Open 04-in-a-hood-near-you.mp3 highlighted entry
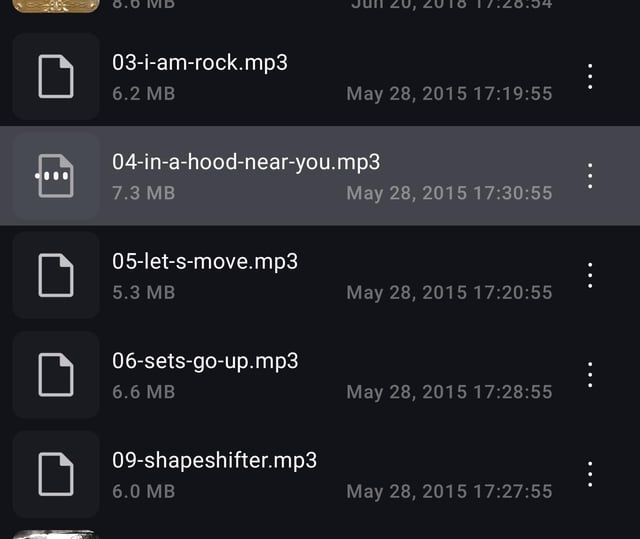Screen dimensions: 640x539 [x=320, y=176]
